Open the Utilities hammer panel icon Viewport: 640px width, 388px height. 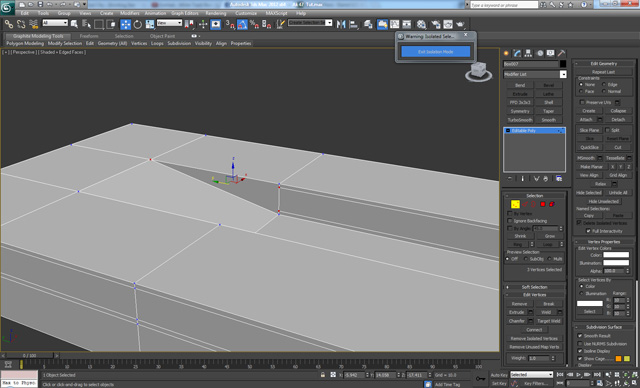coord(562,53)
